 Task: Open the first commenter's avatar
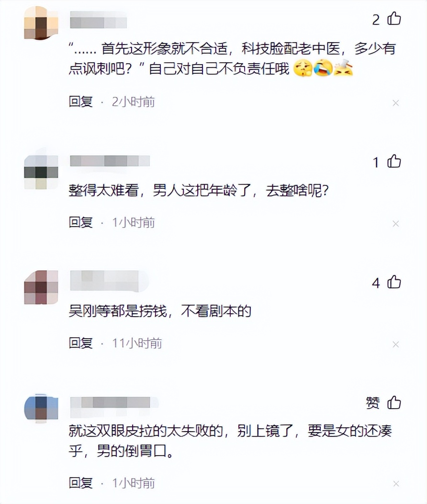41,23
